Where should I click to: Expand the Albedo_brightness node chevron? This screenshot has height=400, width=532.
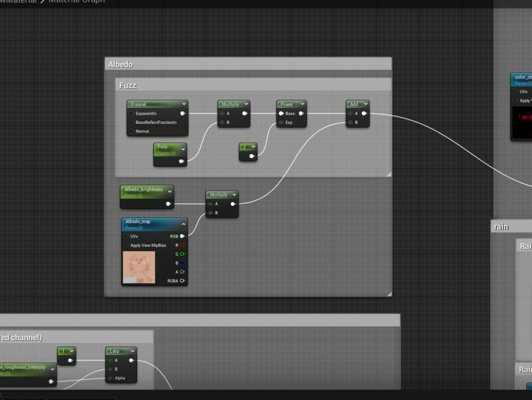tap(170, 191)
